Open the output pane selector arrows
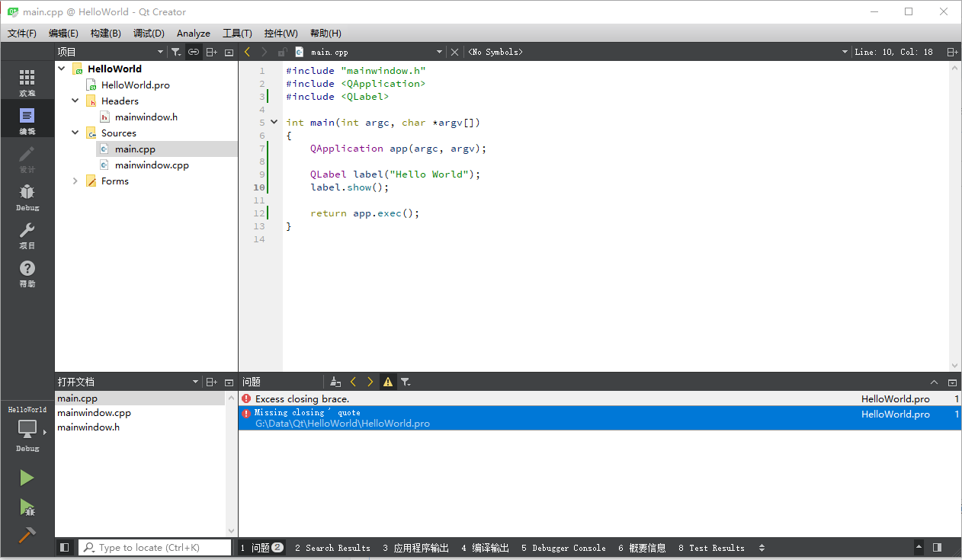Viewport: 962px width, 560px height. coord(762,547)
